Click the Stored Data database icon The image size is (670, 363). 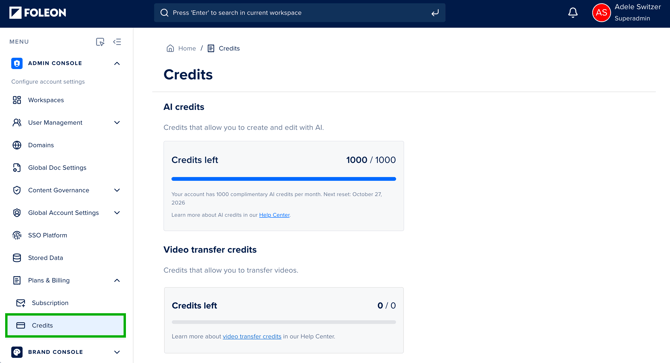17,258
